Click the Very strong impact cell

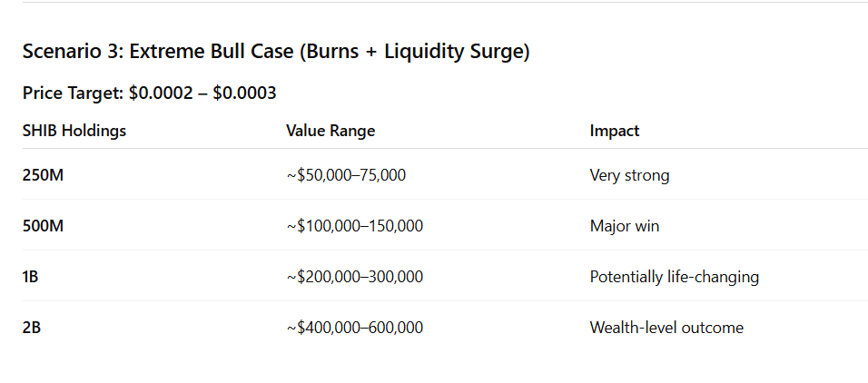tap(629, 175)
